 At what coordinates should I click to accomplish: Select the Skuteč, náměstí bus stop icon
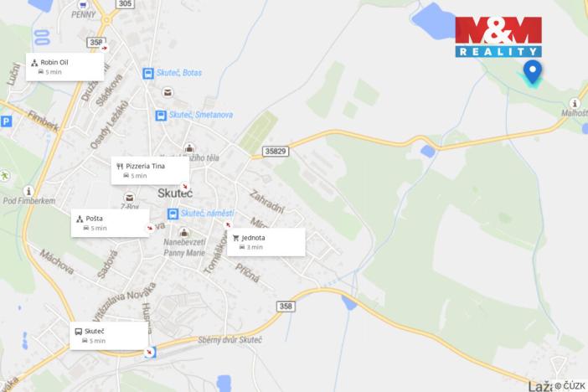[x=173, y=214]
